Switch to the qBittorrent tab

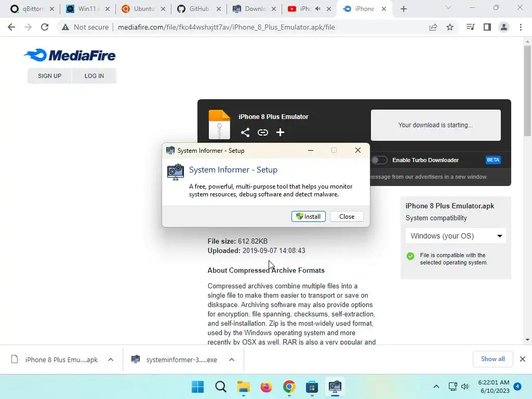32,9
